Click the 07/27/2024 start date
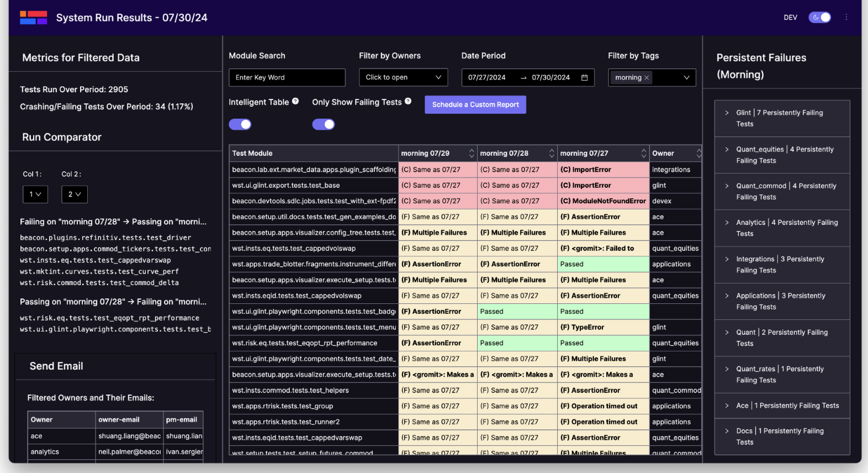The height and width of the screenshot is (473, 868). [x=487, y=77]
